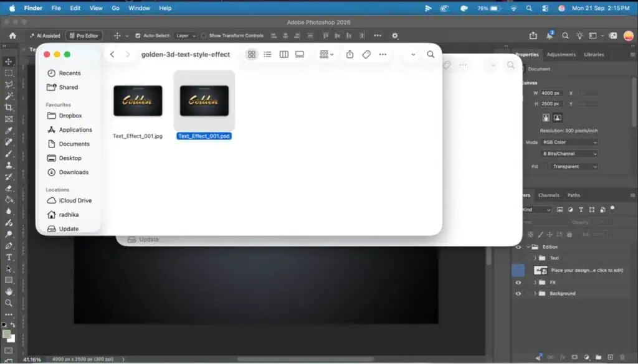
Task: Open Applications in Finder sidebar
Action: tap(70, 129)
